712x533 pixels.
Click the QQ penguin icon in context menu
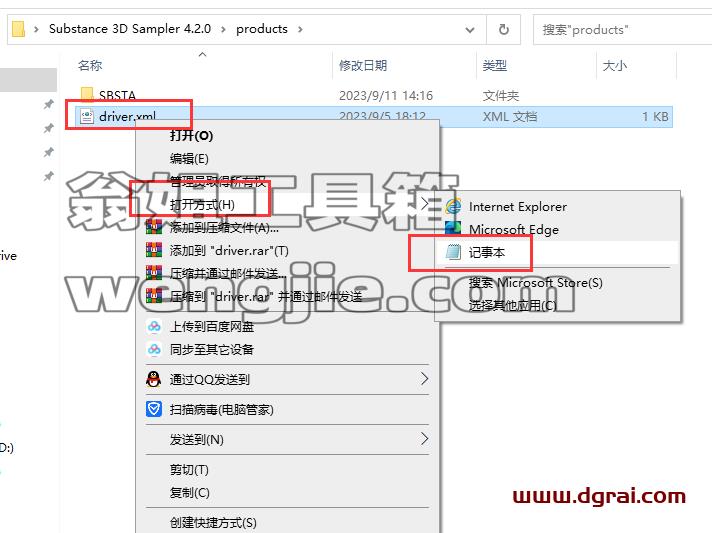coord(154,379)
